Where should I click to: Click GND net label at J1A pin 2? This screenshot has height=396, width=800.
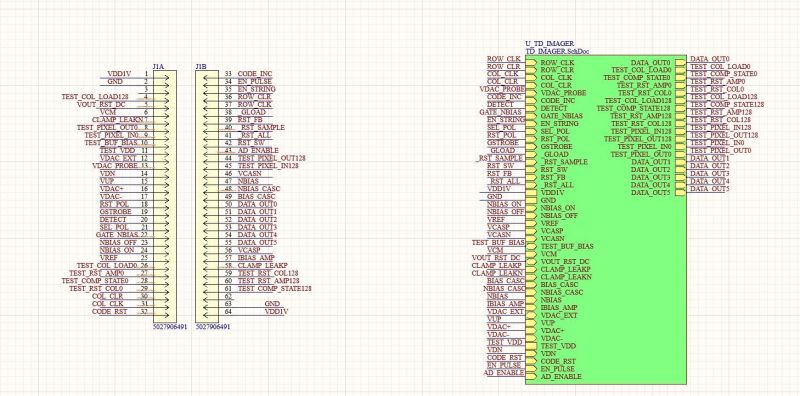click(x=115, y=82)
